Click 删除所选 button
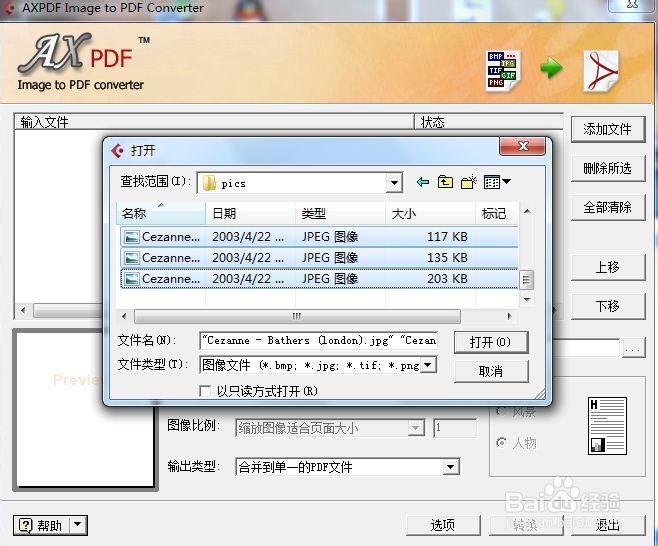Viewport: 658px width, 546px height. point(607,168)
